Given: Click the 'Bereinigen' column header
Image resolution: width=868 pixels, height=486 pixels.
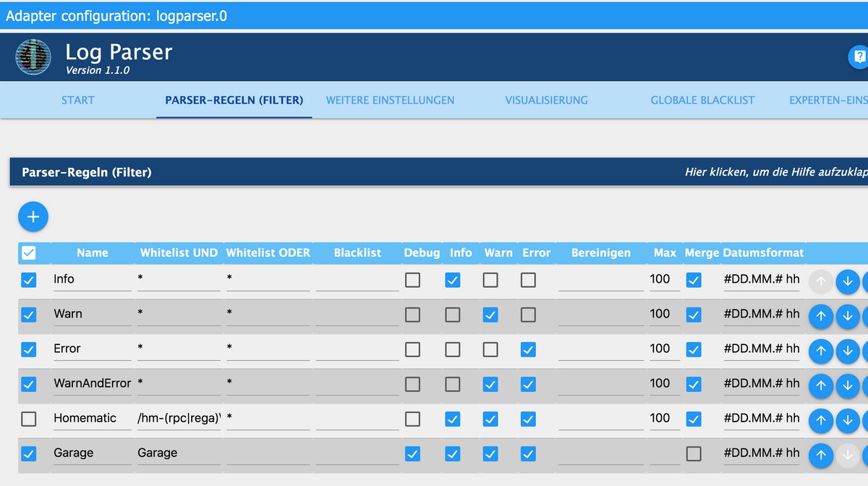Looking at the screenshot, I should coord(601,253).
